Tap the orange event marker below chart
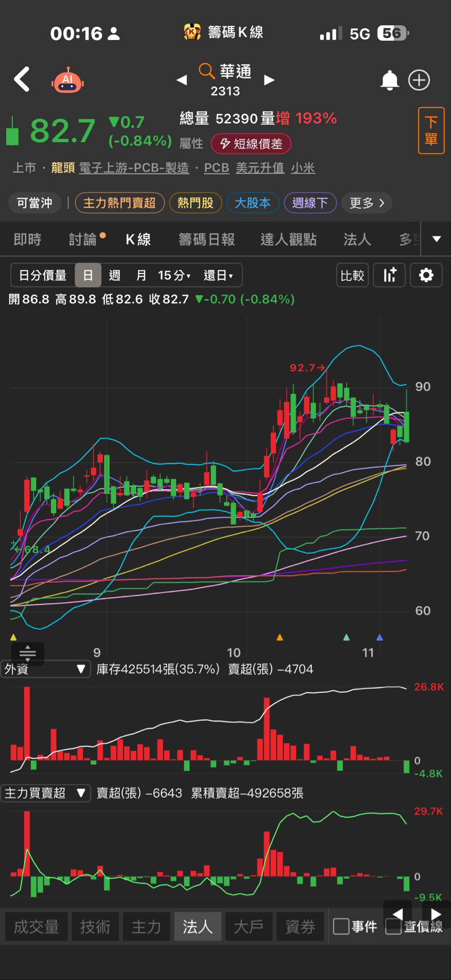 (280, 637)
